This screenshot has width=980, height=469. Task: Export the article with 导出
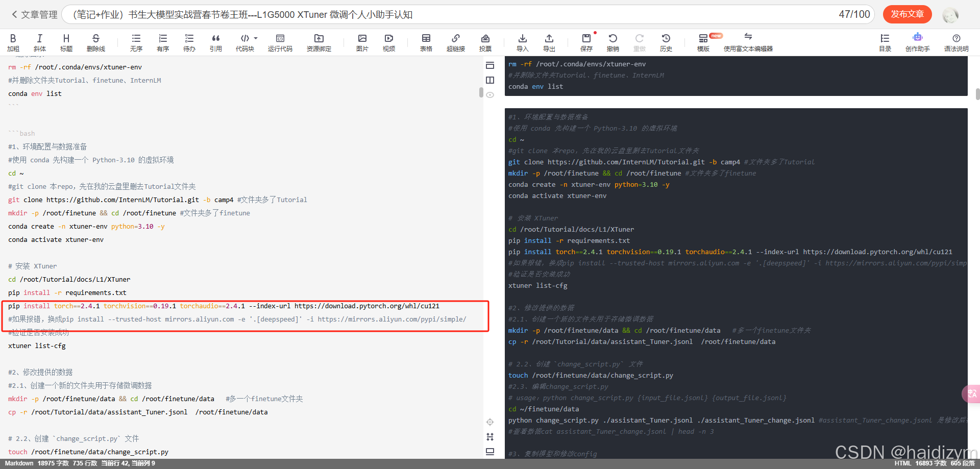[549, 42]
